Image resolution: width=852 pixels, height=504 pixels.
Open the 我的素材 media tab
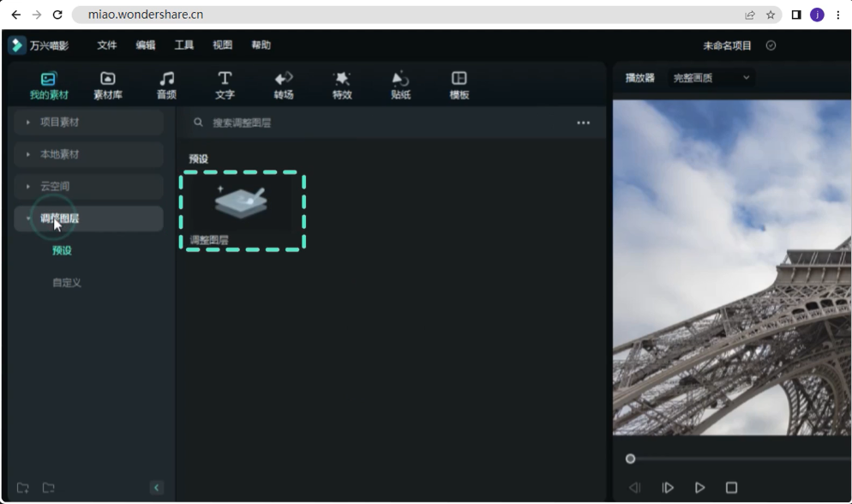pyautogui.click(x=49, y=86)
